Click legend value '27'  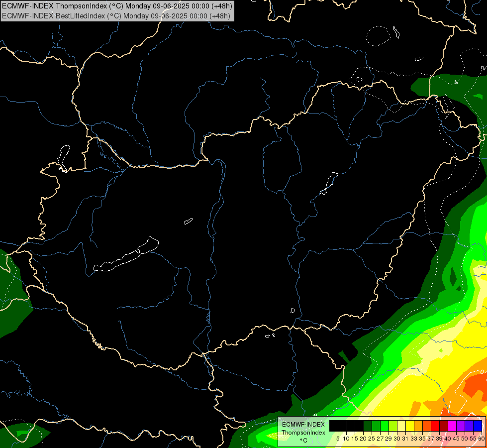[x=380, y=439]
